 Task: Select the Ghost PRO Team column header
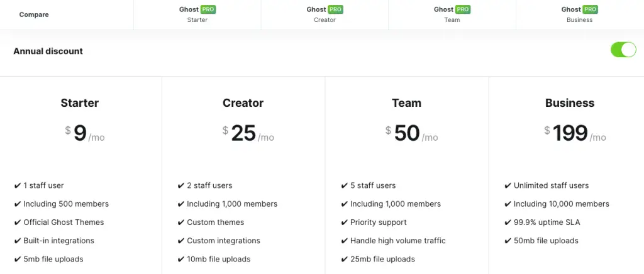point(452,14)
